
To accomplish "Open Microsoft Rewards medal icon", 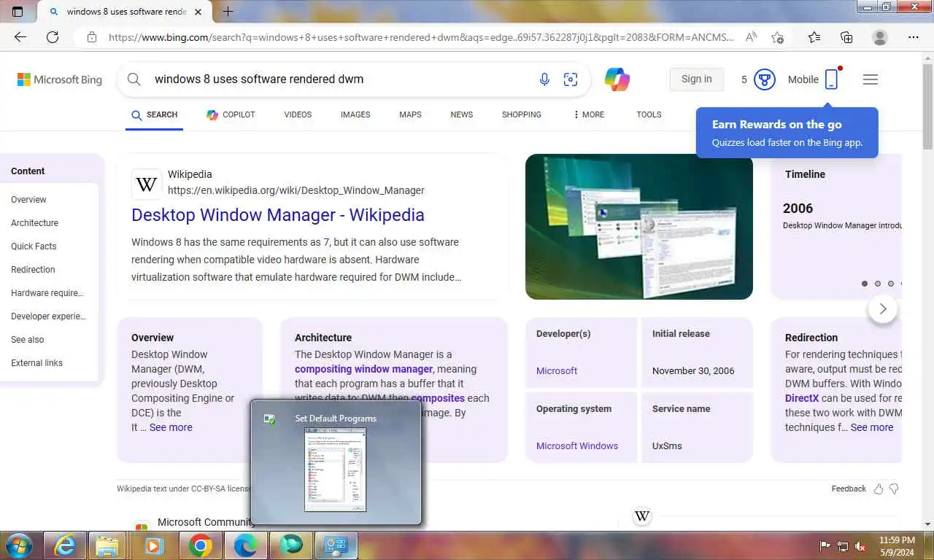I will click(764, 79).
